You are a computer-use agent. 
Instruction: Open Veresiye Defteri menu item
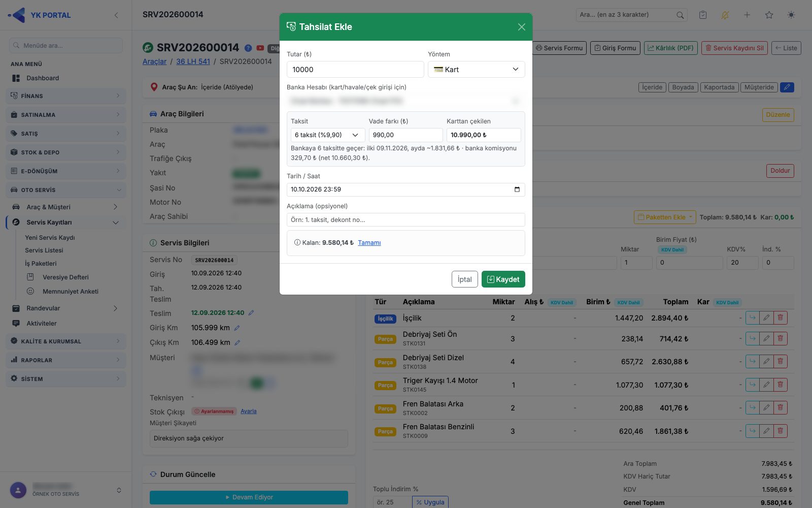(x=65, y=277)
